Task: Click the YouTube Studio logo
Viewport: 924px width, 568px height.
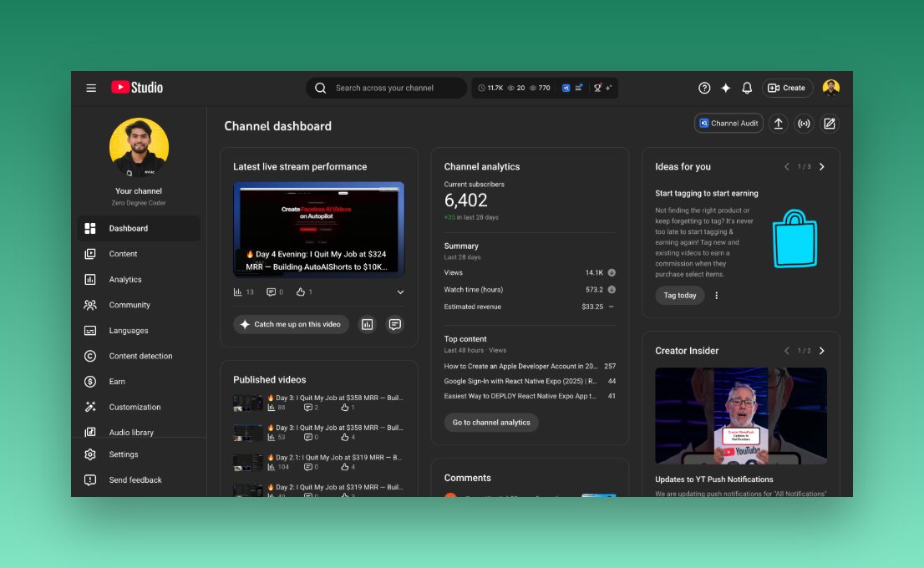Action: (137, 87)
